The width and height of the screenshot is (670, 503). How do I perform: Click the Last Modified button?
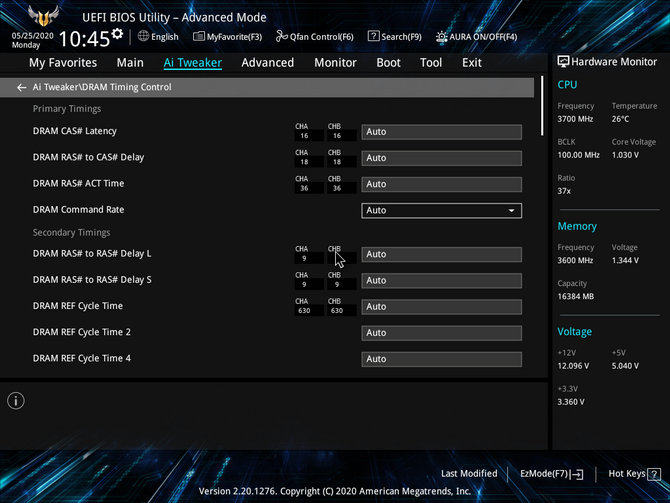click(x=468, y=473)
